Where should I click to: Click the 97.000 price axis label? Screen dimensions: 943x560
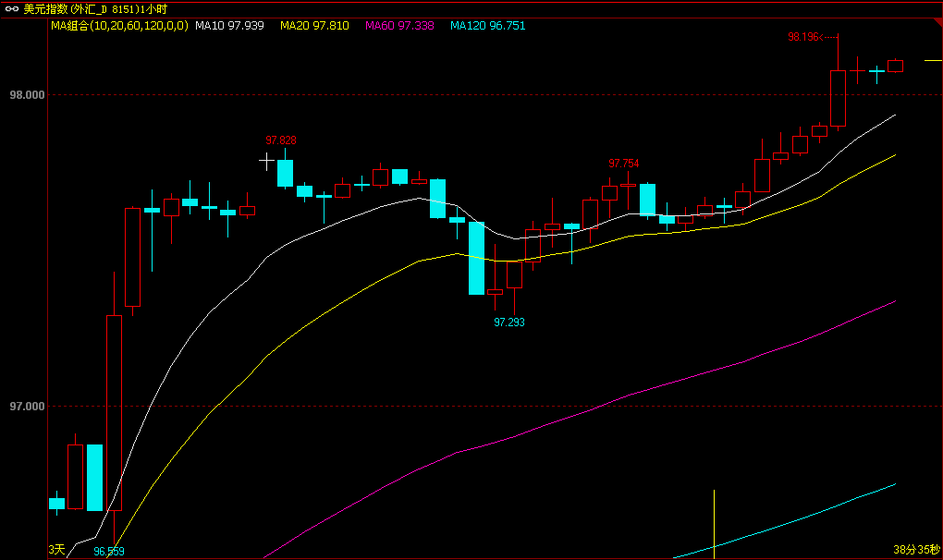tap(27, 407)
